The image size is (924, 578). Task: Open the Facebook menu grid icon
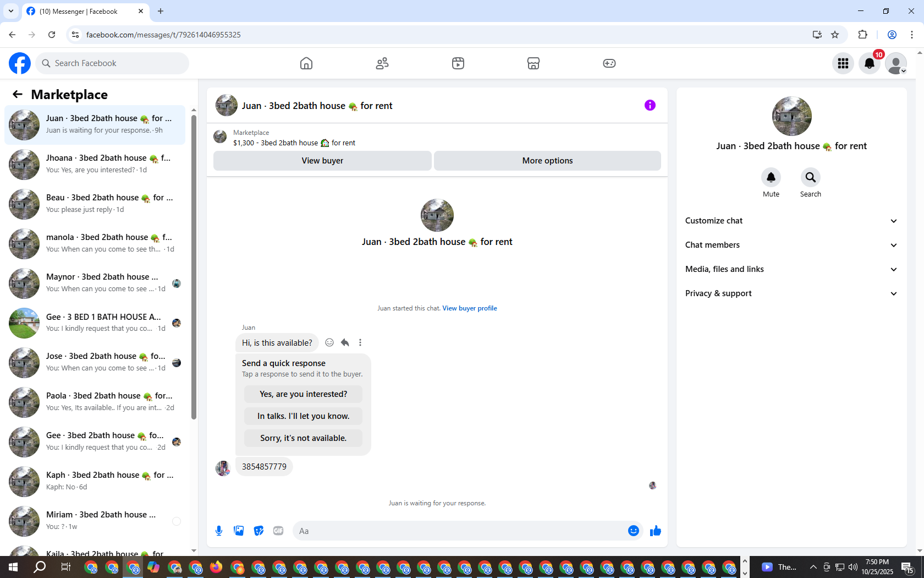[x=843, y=63]
